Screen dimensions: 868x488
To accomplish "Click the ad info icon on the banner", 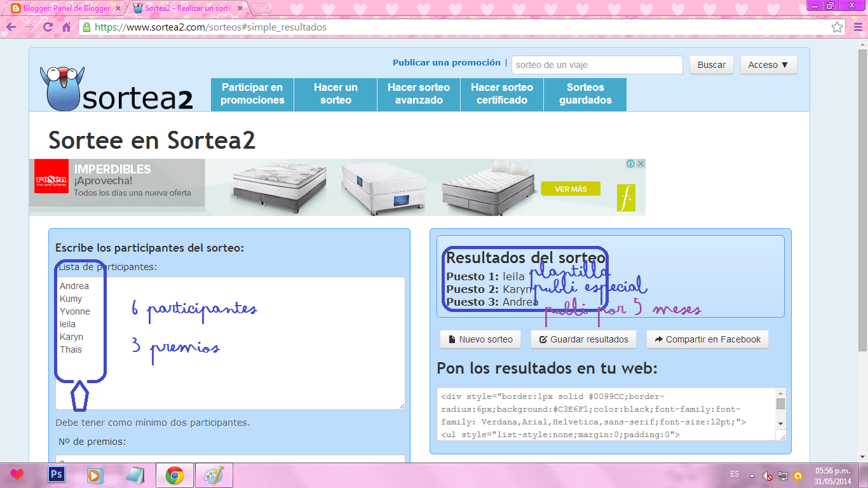I will click(x=630, y=163).
